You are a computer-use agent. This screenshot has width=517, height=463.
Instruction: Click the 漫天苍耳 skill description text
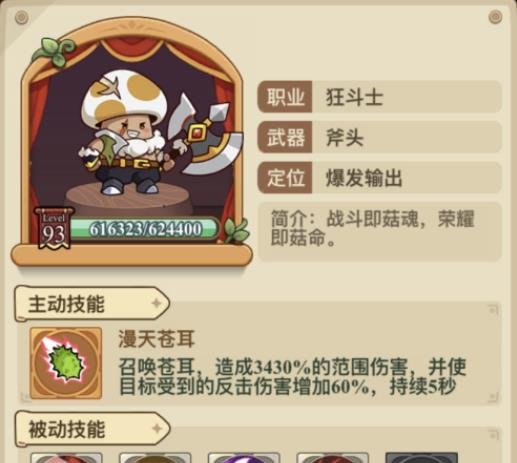[x=292, y=377]
